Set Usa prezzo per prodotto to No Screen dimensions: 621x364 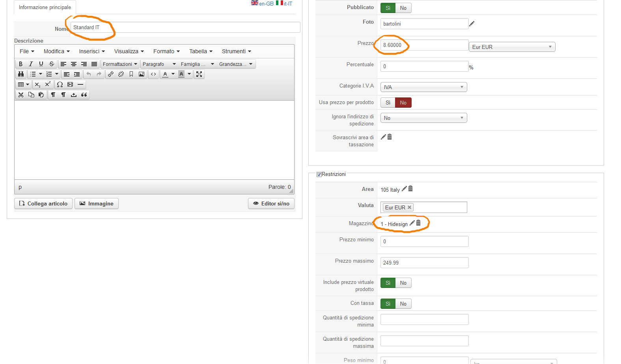click(x=403, y=103)
